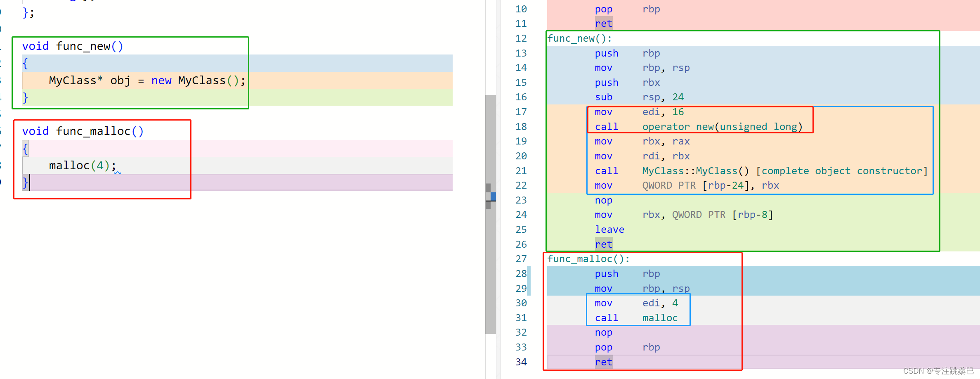Click 'QWORD PTR [rbp-24], rbx' operand
The height and width of the screenshot is (379, 980).
(x=710, y=185)
